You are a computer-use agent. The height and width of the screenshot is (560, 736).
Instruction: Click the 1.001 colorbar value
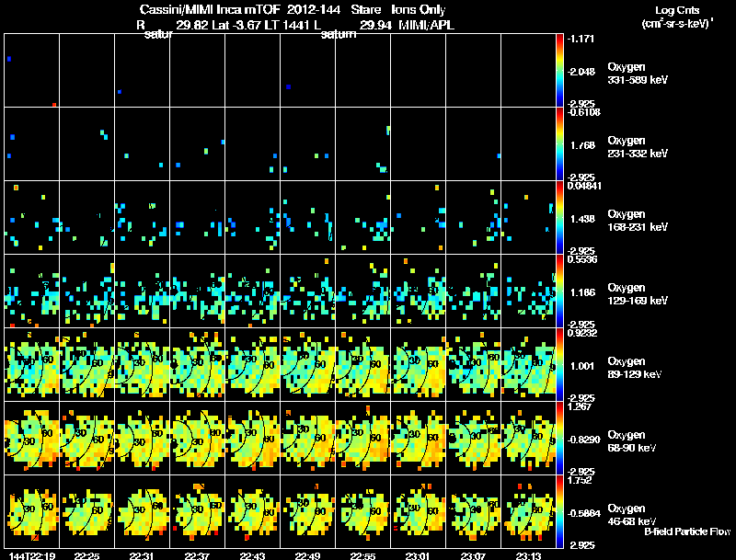pyautogui.click(x=582, y=366)
